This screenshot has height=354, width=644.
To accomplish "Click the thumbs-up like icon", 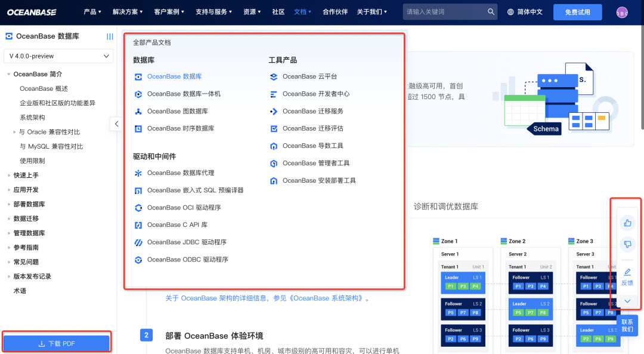I will click(x=627, y=223).
